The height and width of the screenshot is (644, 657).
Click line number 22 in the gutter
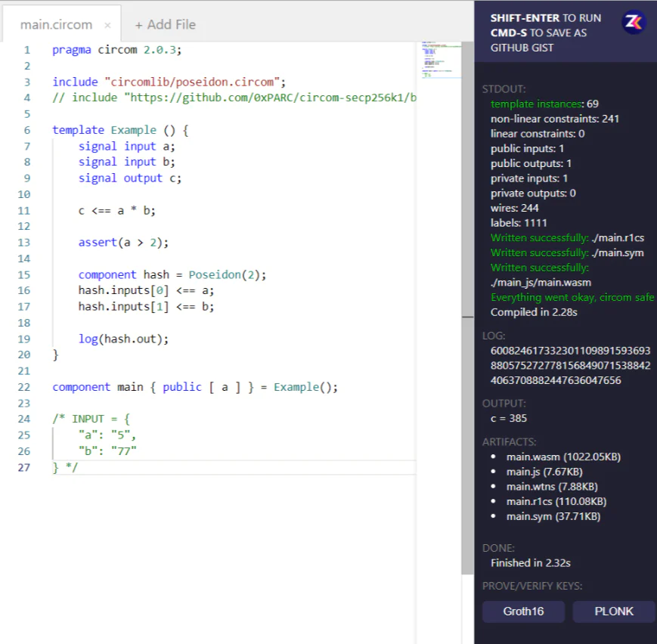(x=24, y=387)
